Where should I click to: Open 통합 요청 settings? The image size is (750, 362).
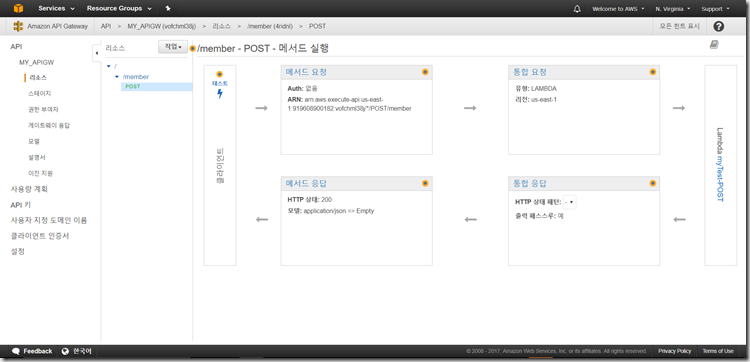click(529, 72)
